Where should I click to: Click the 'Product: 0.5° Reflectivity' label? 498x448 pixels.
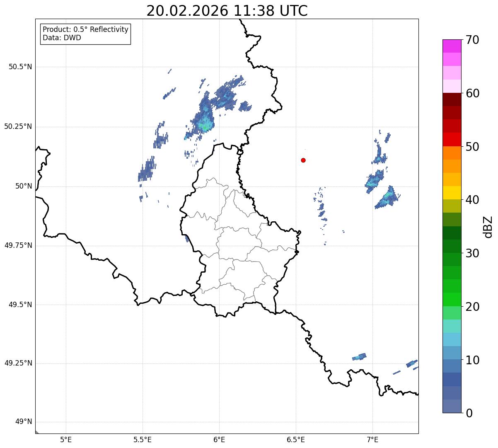85,30
